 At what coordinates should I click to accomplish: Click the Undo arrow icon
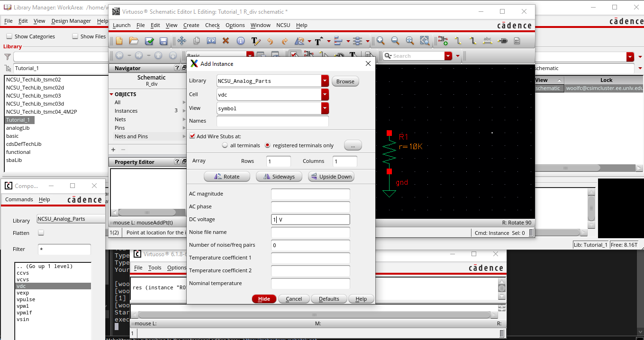(x=270, y=41)
